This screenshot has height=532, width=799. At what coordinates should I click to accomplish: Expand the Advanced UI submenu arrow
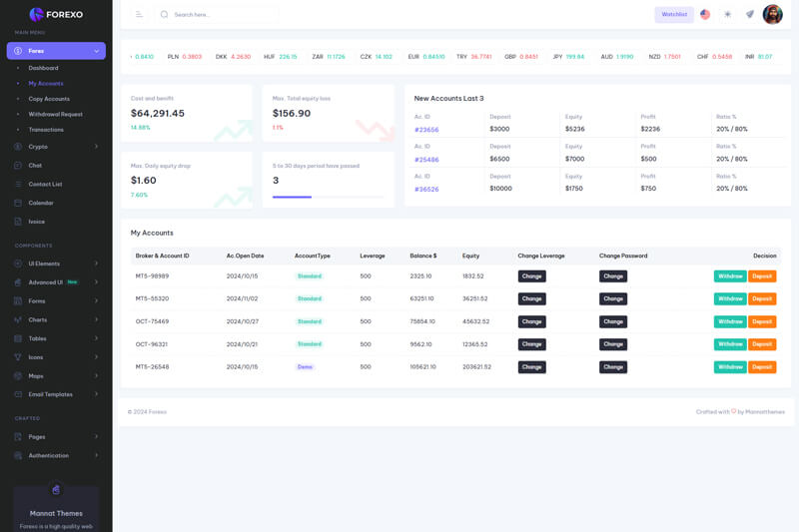(96, 282)
